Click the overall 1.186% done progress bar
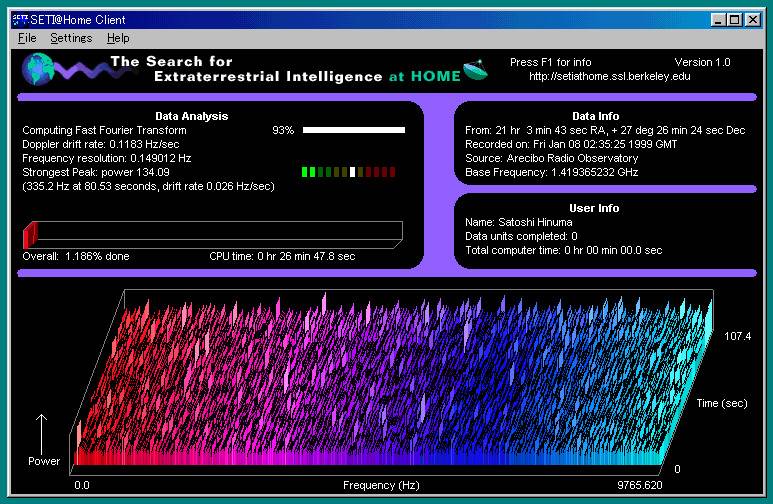 click(213, 235)
